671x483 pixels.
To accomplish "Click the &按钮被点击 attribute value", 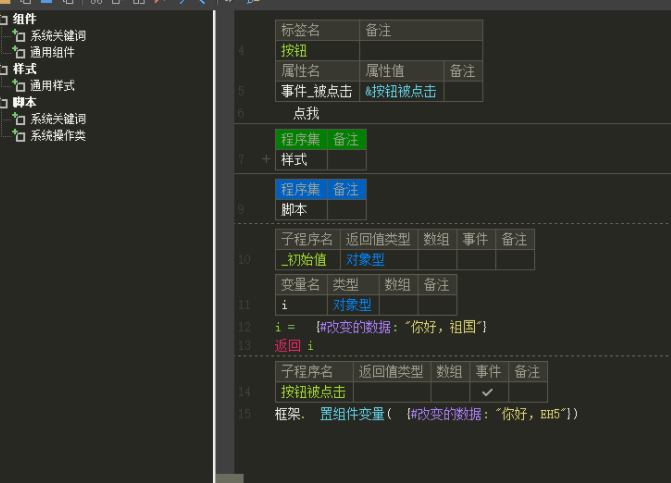I will [401, 91].
